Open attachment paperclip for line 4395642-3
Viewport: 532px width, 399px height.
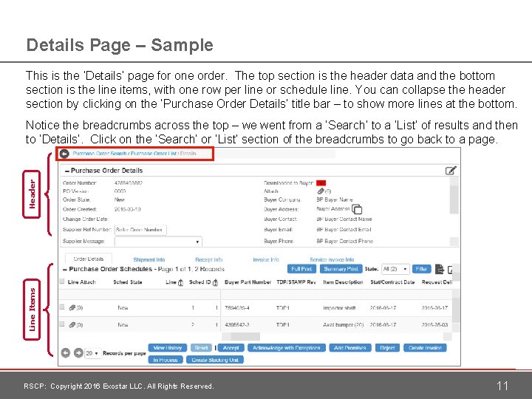pyautogui.click(x=72, y=324)
